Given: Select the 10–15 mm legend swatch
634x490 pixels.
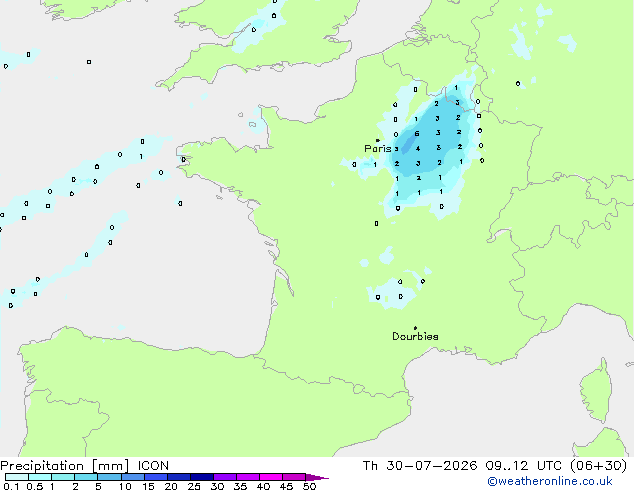Looking at the screenshot, I should tap(132, 477).
